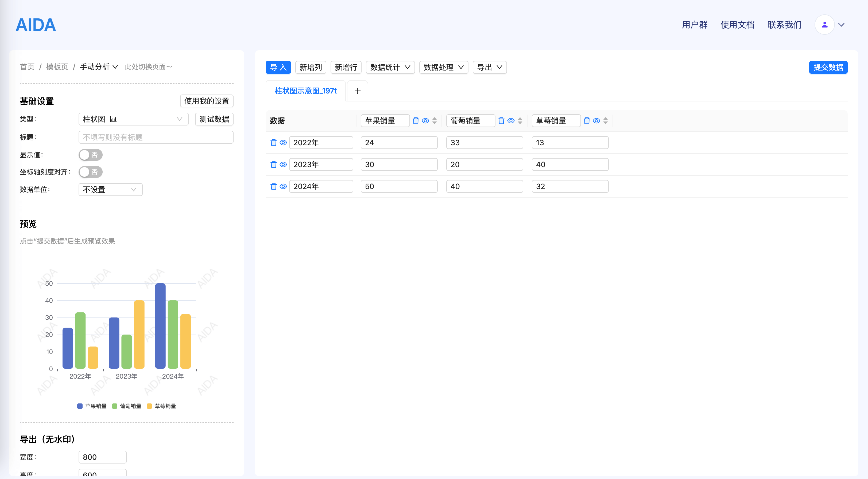This screenshot has height=479, width=868.
Task: Click the AIDA logo
Action: 36,25
